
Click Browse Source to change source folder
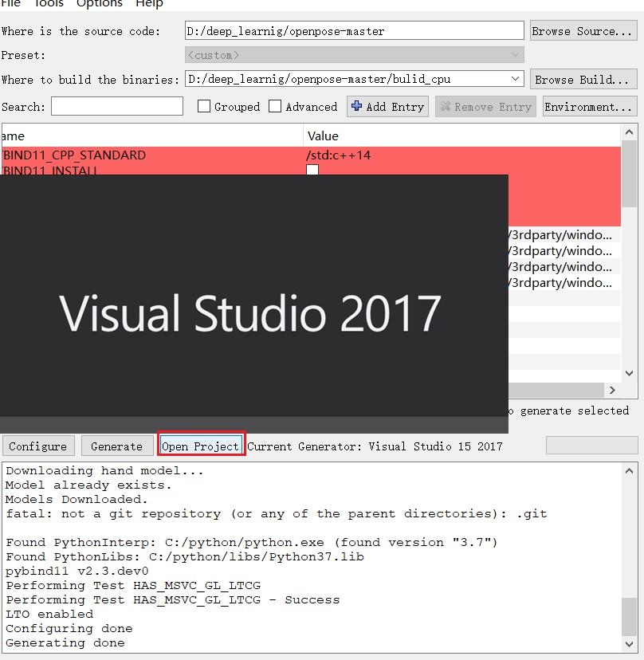point(583,30)
